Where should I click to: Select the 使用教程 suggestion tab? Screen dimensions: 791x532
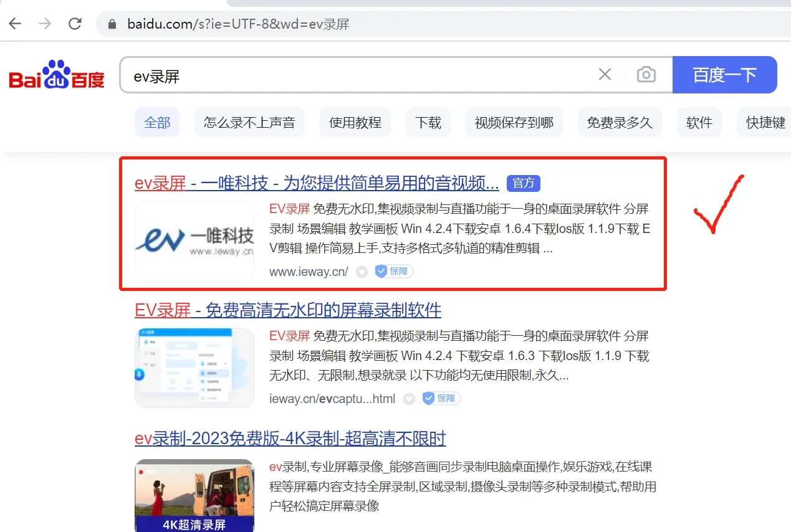355,123
